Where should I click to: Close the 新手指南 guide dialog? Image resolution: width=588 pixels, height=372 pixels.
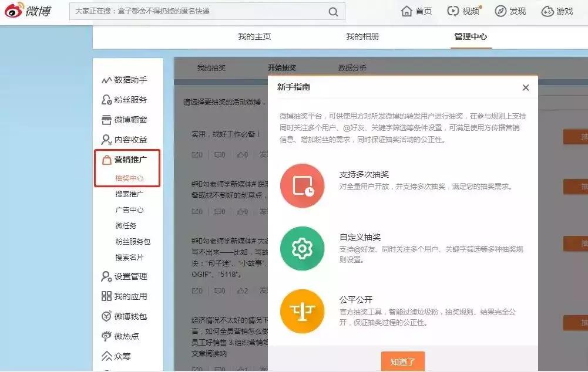[526, 87]
